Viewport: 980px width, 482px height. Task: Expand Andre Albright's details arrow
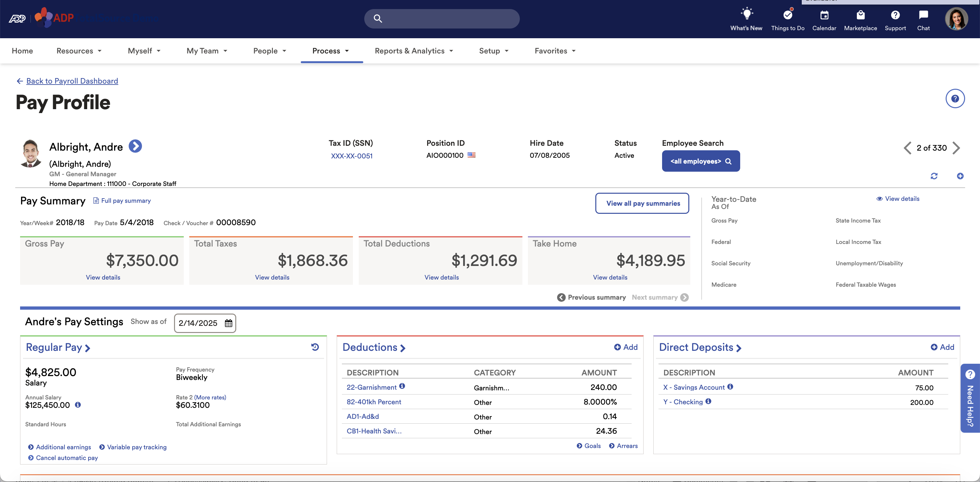tap(135, 146)
